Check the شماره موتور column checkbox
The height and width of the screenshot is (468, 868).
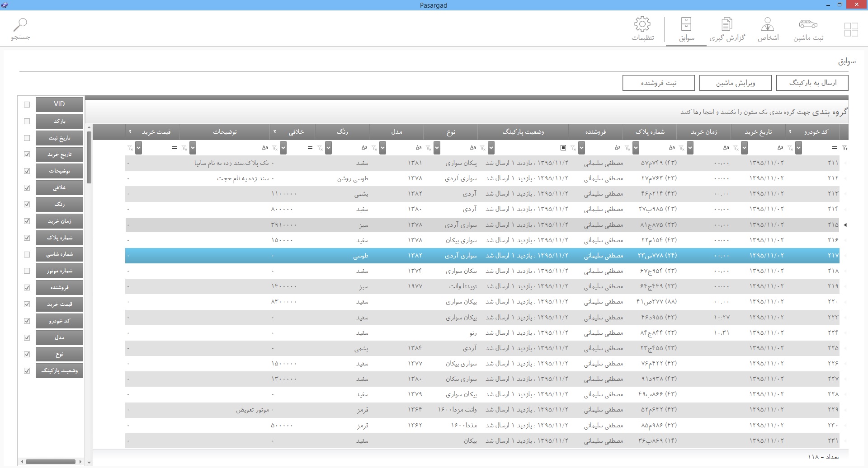click(27, 271)
